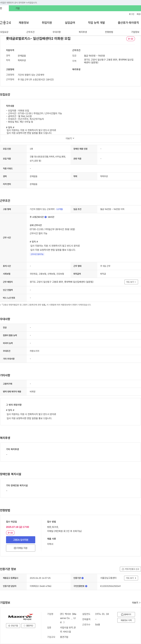Open company 홈페이지 button
Image resolution: width=141 pixels, height=644 pixels.
[126, 614]
